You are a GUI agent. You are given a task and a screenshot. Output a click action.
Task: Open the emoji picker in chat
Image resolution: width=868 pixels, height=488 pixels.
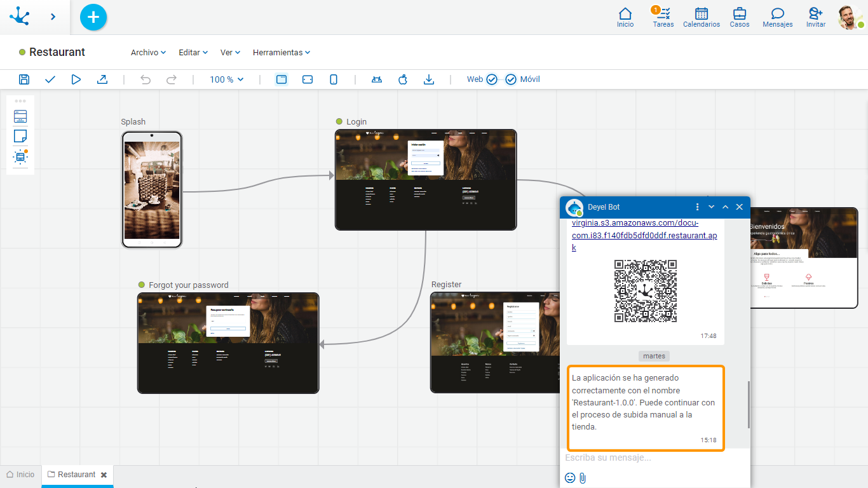click(570, 478)
